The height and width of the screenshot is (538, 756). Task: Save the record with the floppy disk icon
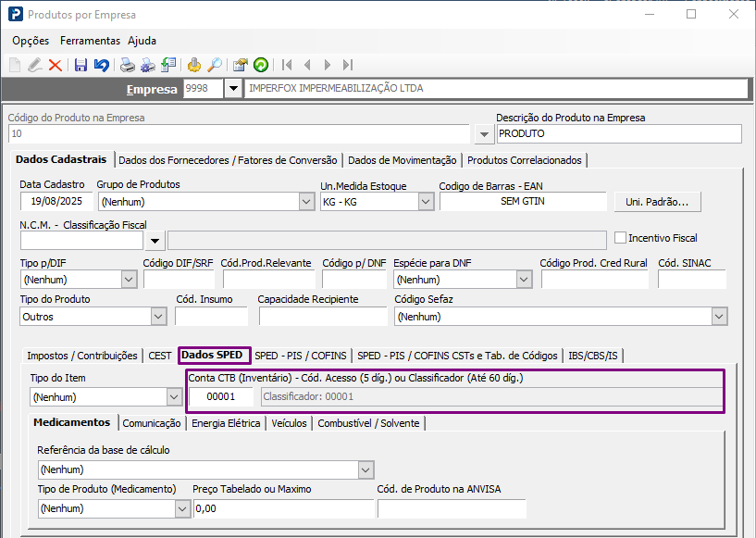81,65
